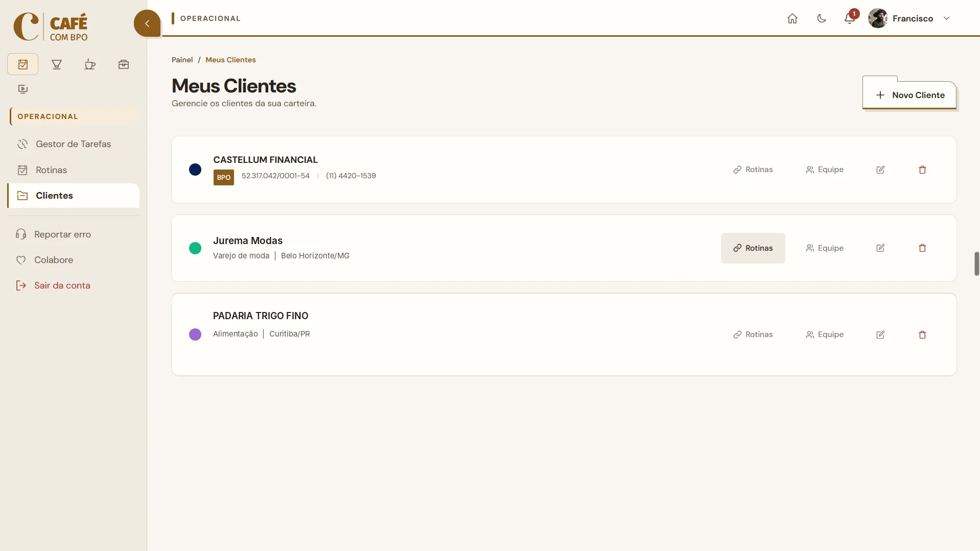Select the coffee cup module icon
This screenshot has height=551, width=980.
(90, 64)
